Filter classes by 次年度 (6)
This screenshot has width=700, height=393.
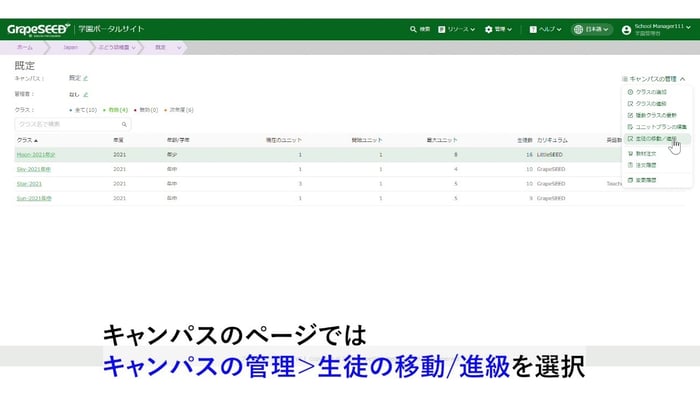179,110
